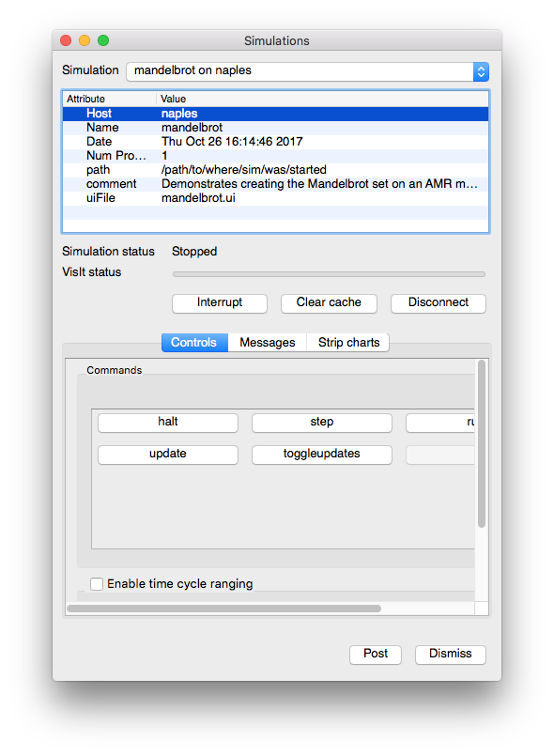Dismiss the Simulations window
Screen dimensions: 554x756
tap(451, 655)
